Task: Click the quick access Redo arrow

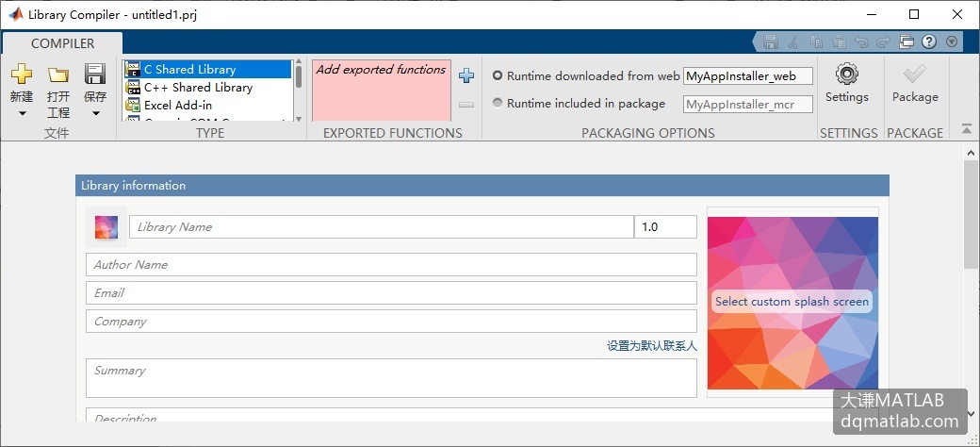Action: [883, 41]
